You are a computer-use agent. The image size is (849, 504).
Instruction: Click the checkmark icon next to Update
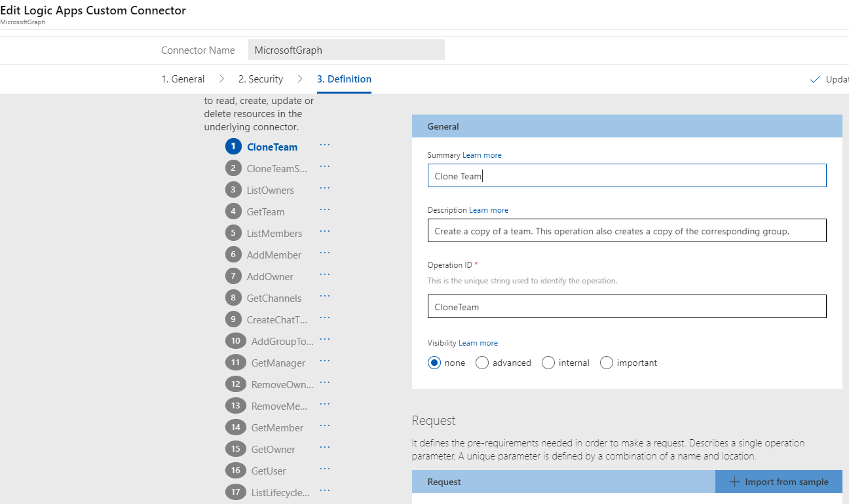816,79
